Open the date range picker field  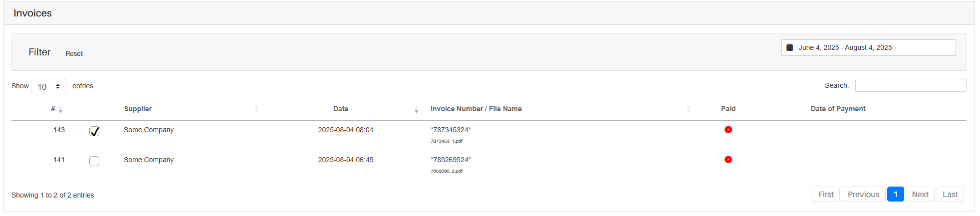[868, 48]
